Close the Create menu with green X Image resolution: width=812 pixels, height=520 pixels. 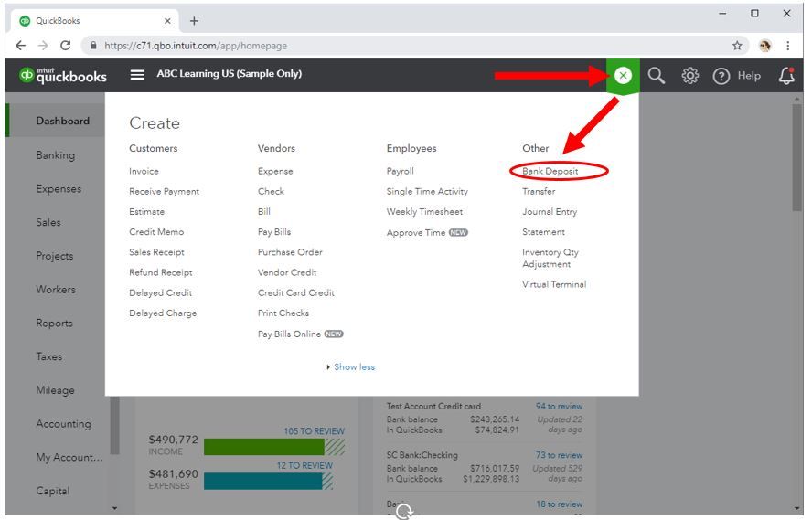623,76
